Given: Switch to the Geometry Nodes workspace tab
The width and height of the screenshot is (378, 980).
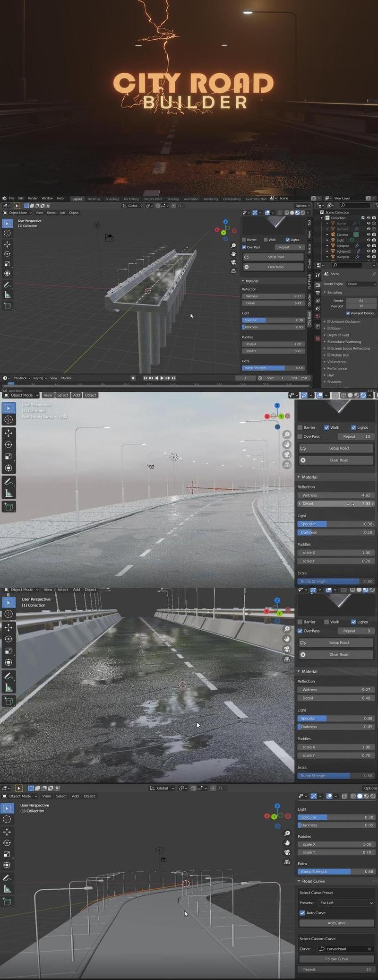Looking at the screenshot, I should coord(256,199).
